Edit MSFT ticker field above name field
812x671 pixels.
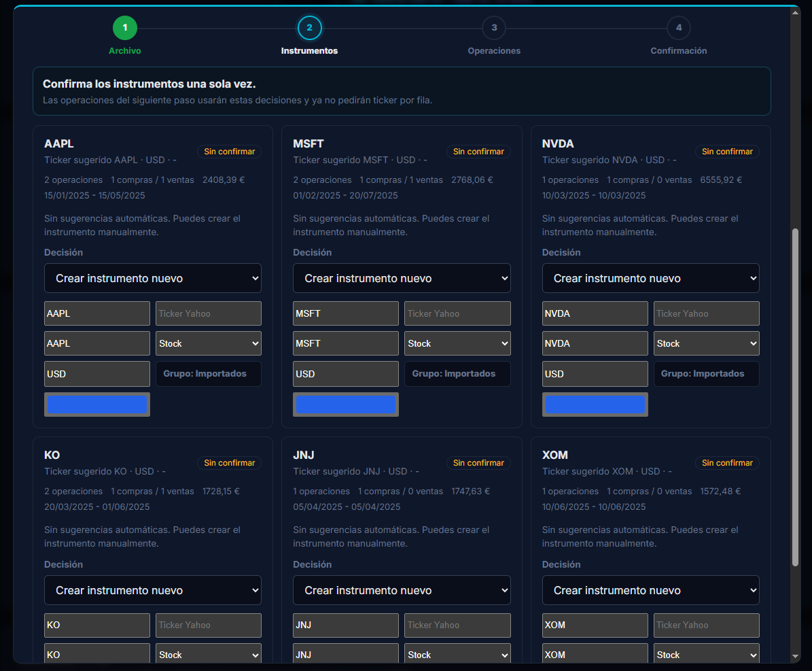pos(346,313)
